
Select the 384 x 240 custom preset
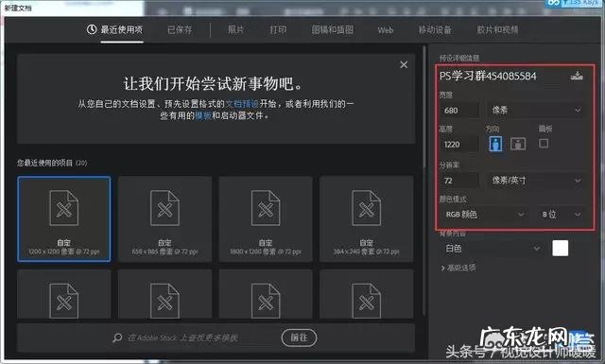coord(367,218)
